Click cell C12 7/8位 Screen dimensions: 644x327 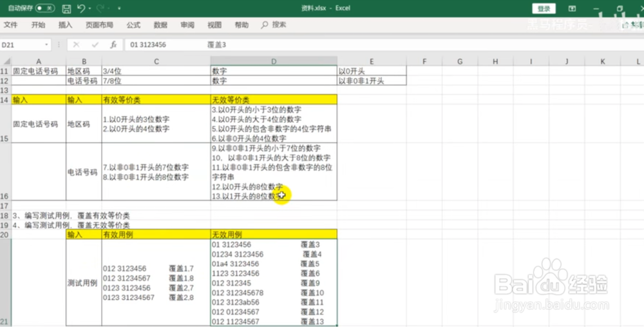[156, 81]
